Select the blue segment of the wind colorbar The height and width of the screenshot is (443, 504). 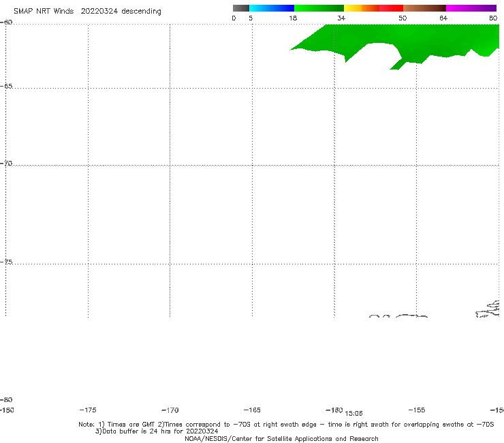click(x=272, y=8)
